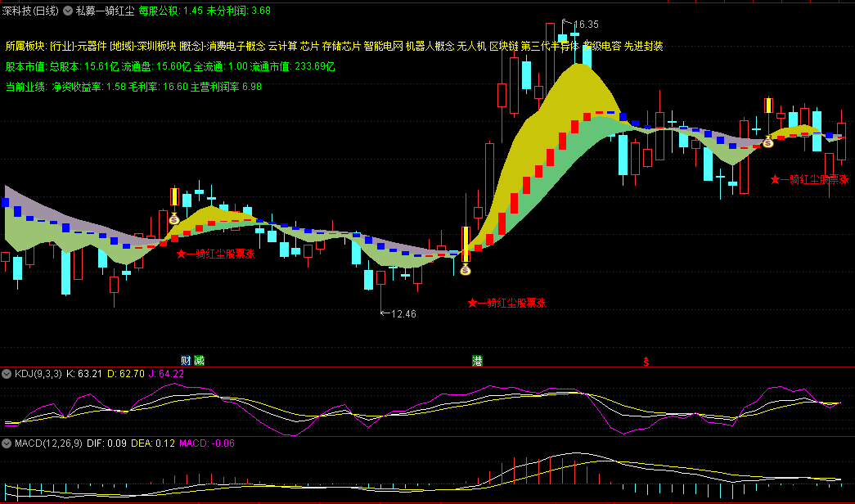Click the MACD: -0.06 readout
Screen dimensions: 855x504
click(x=207, y=443)
